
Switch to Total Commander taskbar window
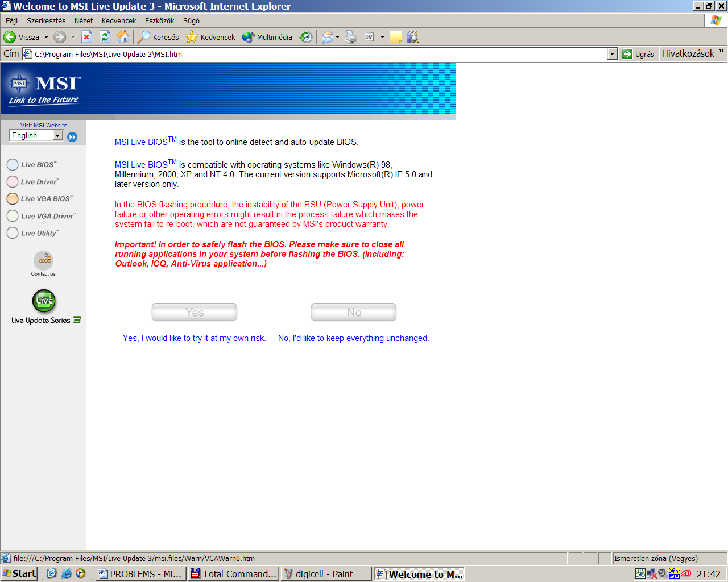(x=233, y=573)
